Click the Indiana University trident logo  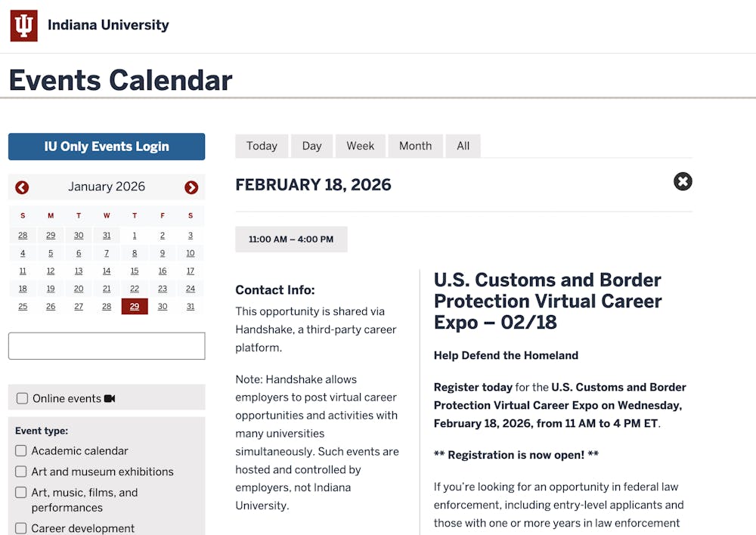click(x=24, y=26)
